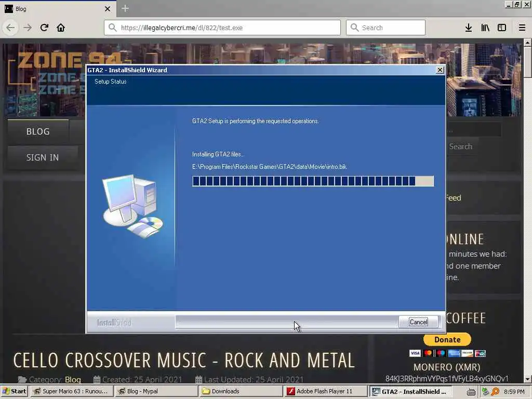Reload the current page
The width and height of the screenshot is (532, 399).
pyautogui.click(x=44, y=28)
